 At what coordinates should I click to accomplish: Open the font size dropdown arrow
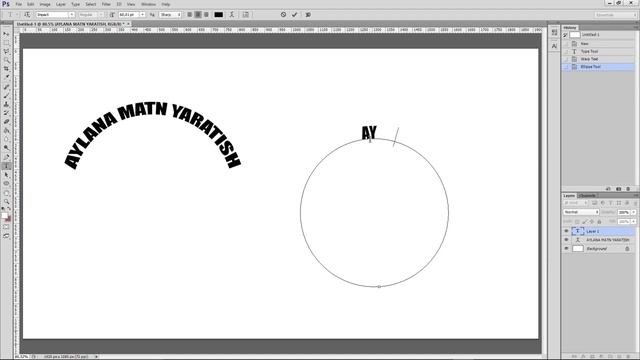[142, 15]
